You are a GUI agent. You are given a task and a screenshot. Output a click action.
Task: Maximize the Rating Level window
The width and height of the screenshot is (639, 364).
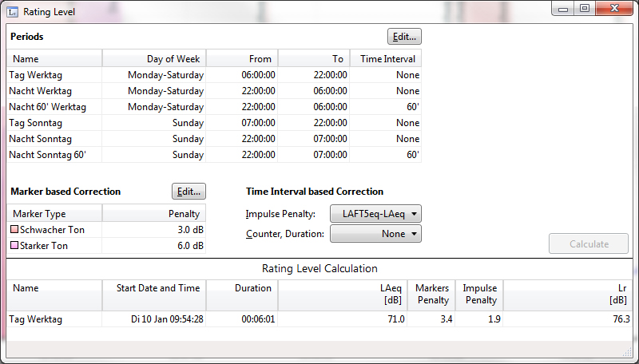click(585, 9)
